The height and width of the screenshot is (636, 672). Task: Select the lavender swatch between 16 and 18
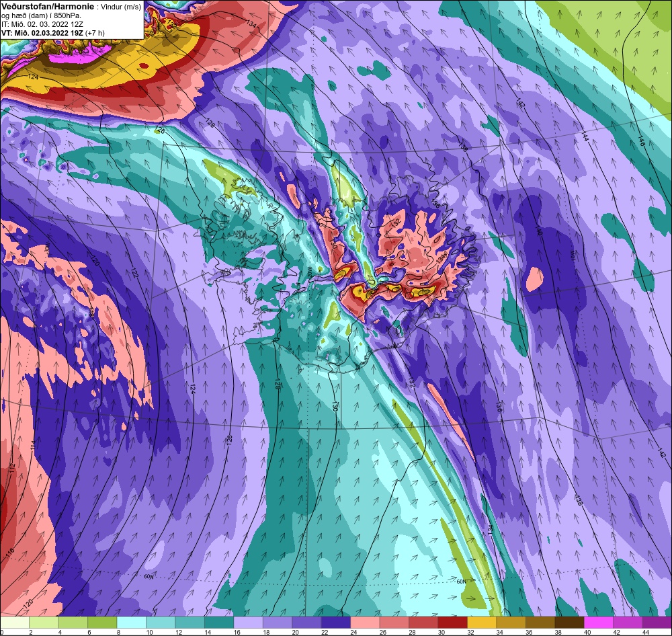248,623
